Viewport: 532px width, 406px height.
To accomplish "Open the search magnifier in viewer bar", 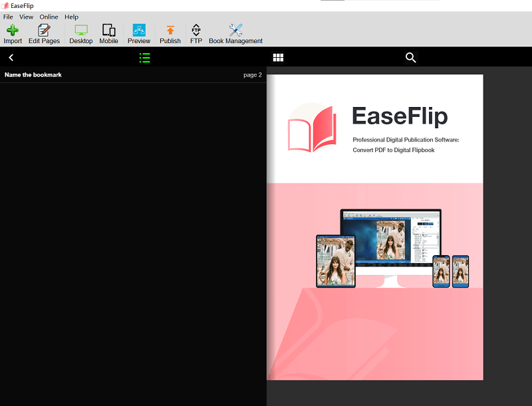I will click(x=410, y=58).
